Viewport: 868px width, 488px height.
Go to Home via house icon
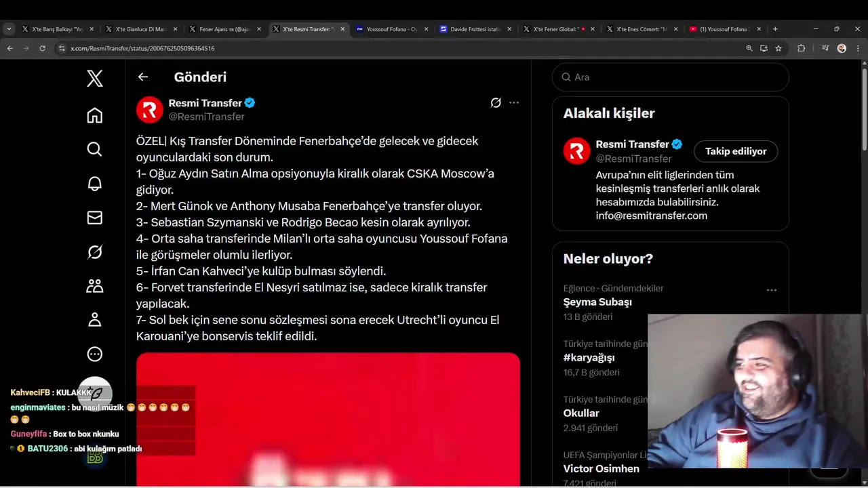coord(95,115)
